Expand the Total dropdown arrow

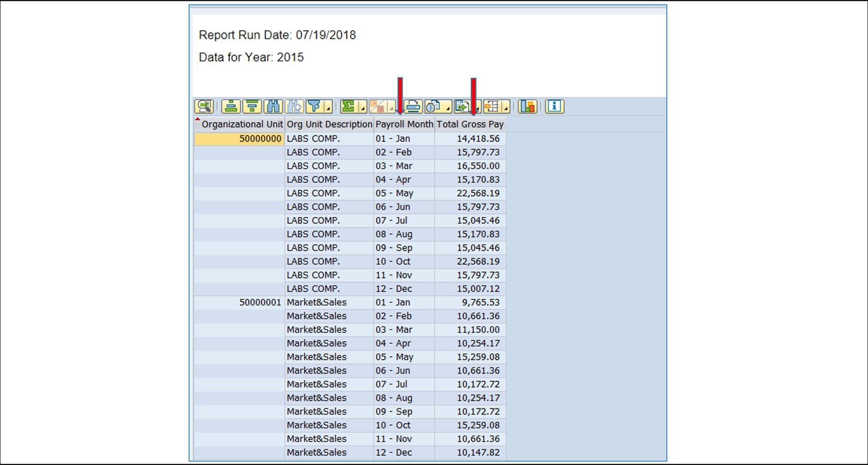pos(362,110)
